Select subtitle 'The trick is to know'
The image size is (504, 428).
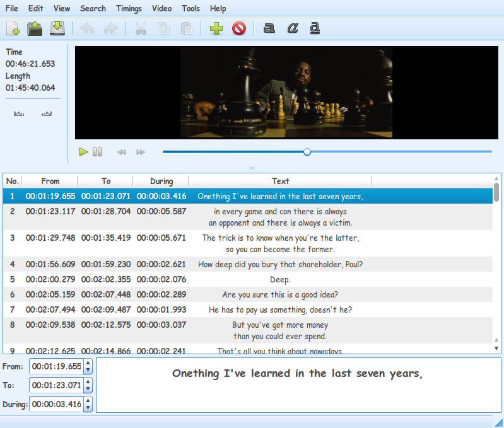[248, 243]
